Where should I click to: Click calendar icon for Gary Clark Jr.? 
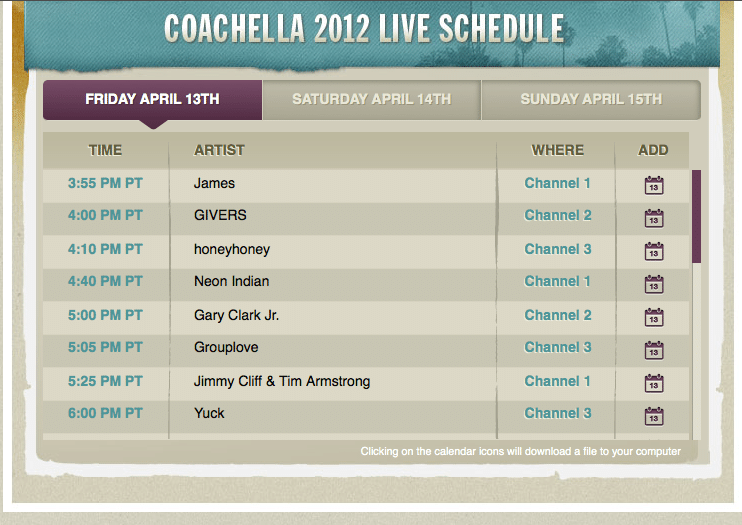click(x=654, y=317)
